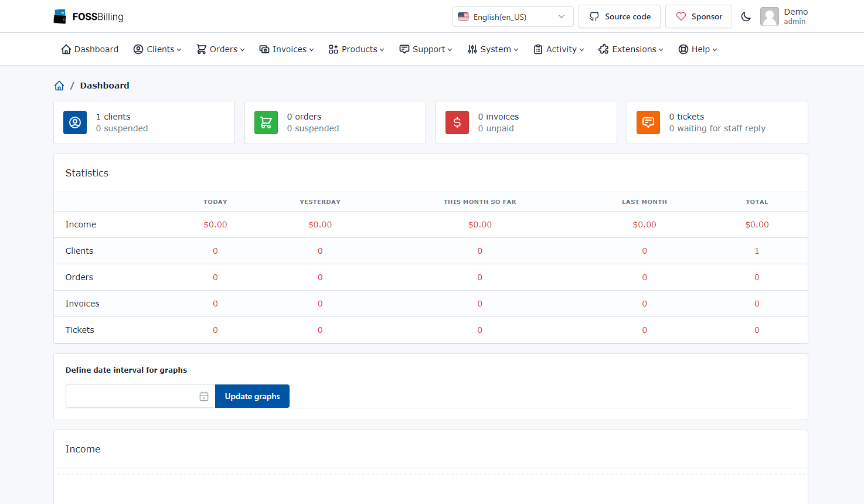The width and height of the screenshot is (864, 504).
Task: Click the Invoices cash icon in navbar
Action: (264, 49)
